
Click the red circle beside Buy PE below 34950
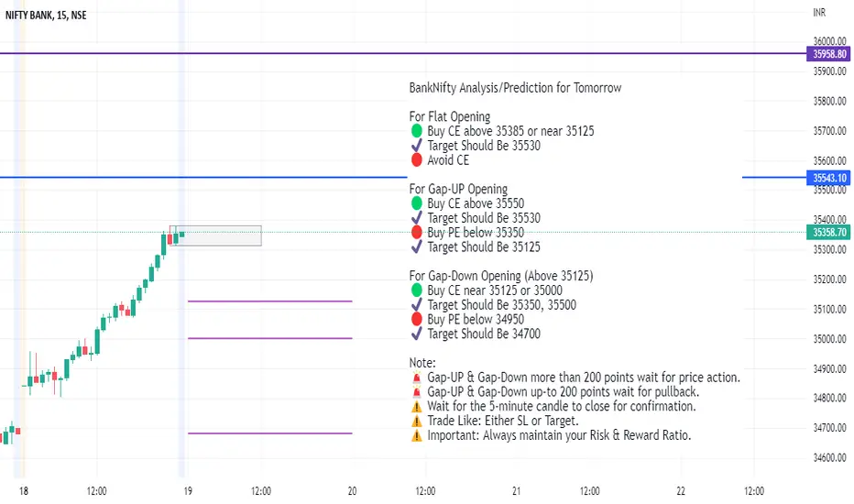(417, 319)
